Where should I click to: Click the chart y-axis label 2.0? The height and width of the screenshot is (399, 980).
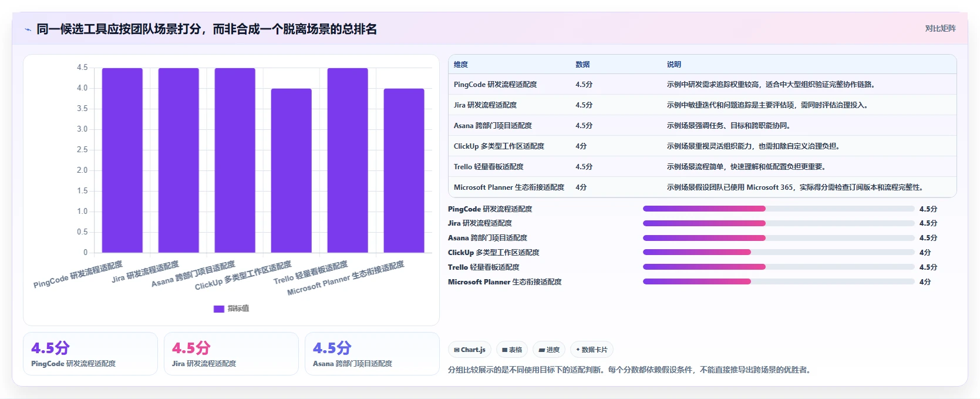pyautogui.click(x=82, y=170)
